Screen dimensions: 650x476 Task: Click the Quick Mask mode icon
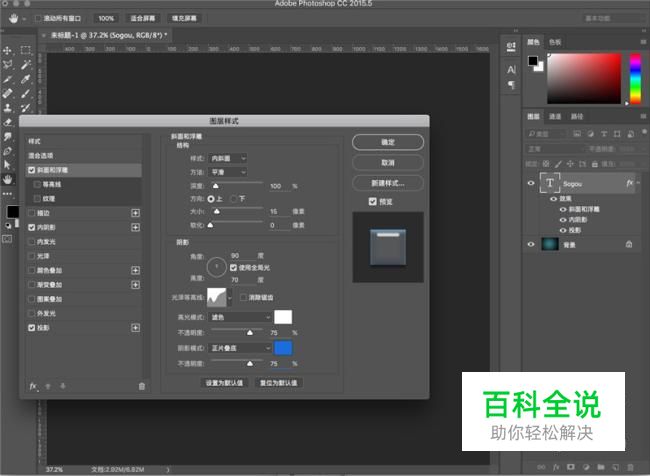7,239
